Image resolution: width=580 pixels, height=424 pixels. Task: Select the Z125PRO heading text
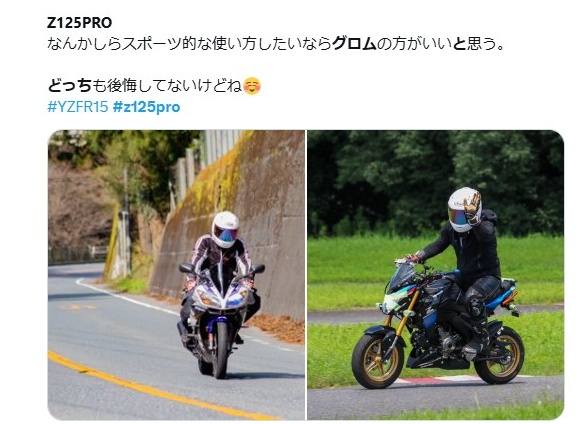(x=80, y=23)
